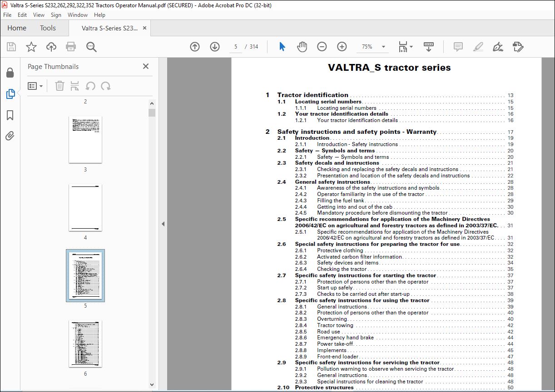Click 'Start up safely' contents line

(335, 288)
